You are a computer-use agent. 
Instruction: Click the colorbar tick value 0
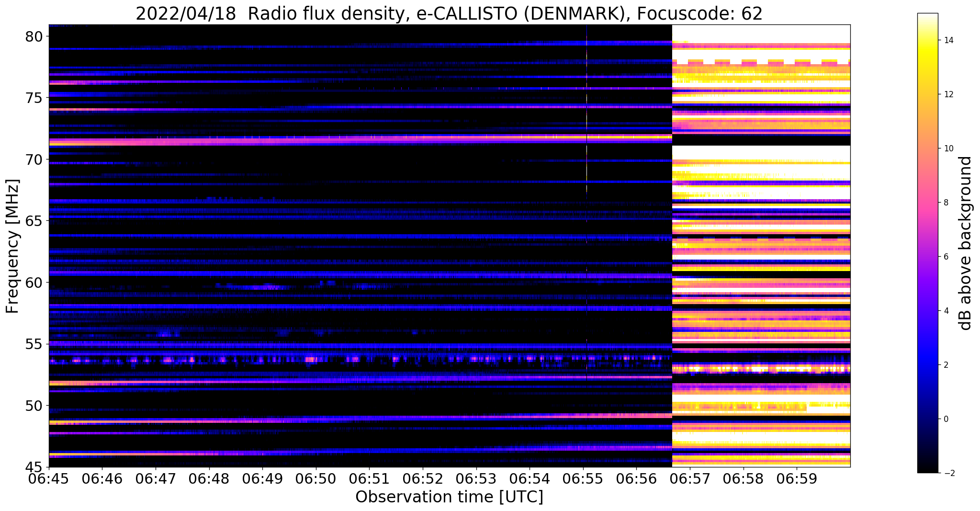[946, 419]
